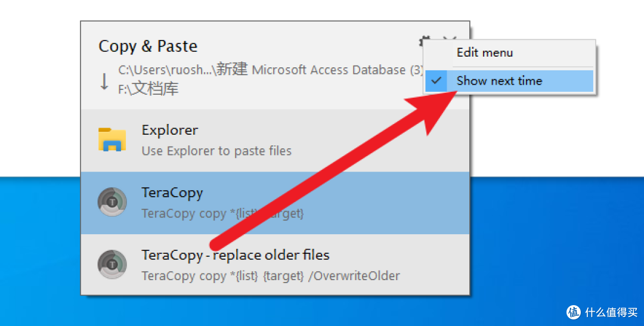This screenshot has width=644, height=326.
Task: Select the Explorer paste option
Action: (275, 141)
